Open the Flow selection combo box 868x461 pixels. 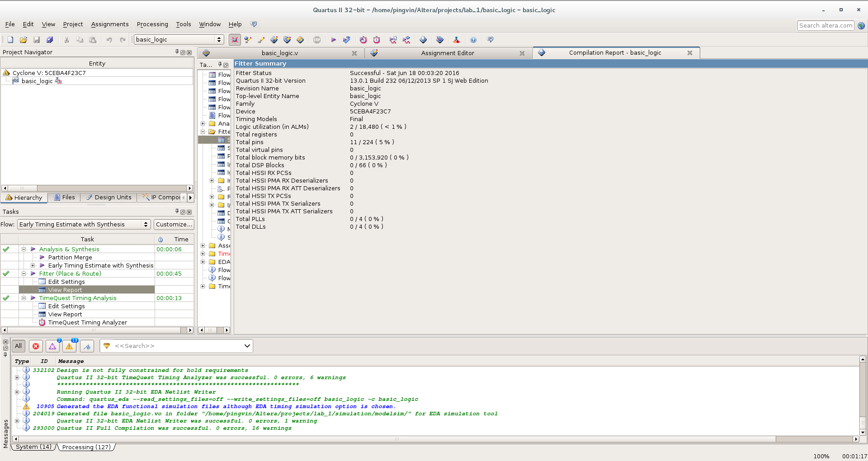pyautogui.click(x=84, y=224)
